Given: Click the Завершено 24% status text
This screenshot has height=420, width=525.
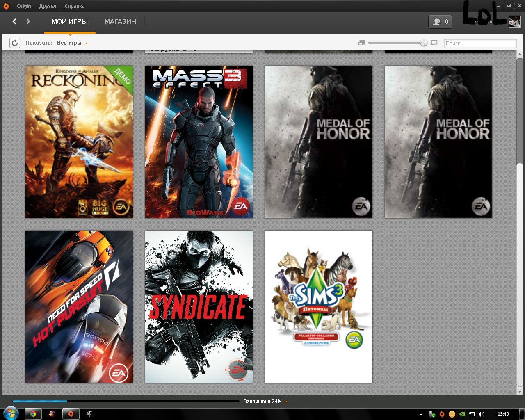Looking at the screenshot, I should 262,402.
